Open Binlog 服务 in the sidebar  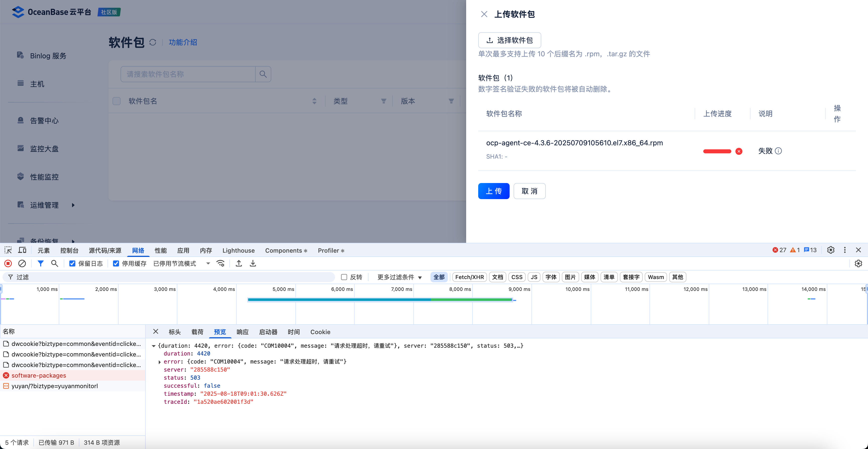[48, 56]
